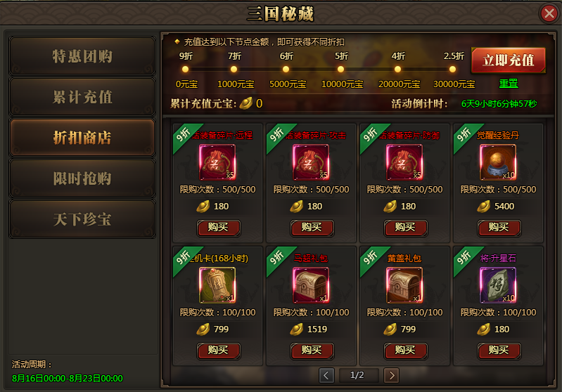This screenshot has height=392, width=562.
Task: Select the 黄盖礼包 treasure chest icon
Action: pyautogui.click(x=404, y=285)
